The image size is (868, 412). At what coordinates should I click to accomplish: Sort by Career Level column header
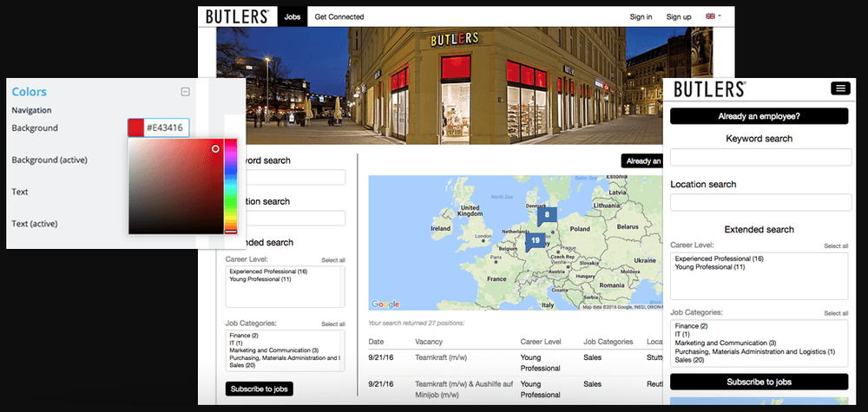pos(541,342)
